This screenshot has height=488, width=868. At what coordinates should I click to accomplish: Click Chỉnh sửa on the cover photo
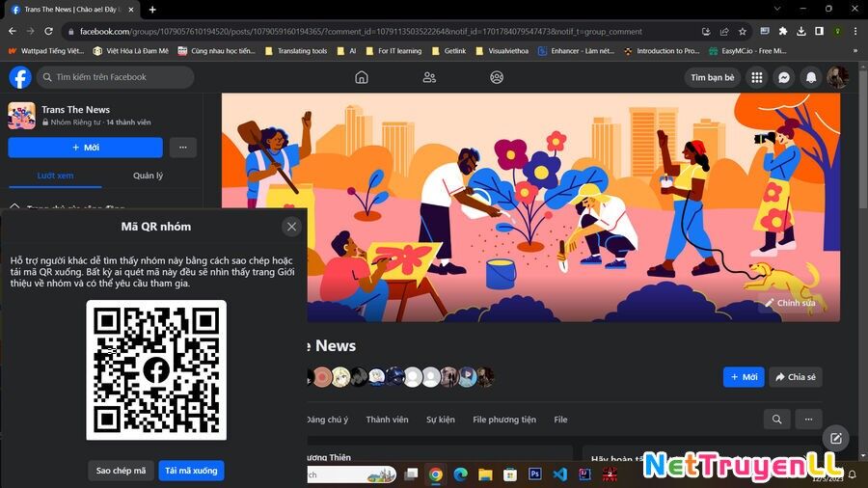[x=790, y=303]
